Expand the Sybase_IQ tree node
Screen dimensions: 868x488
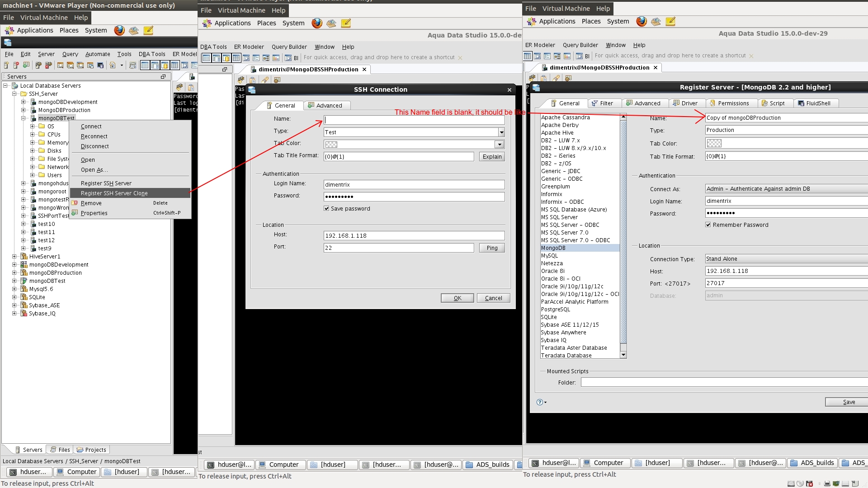pos(14,314)
